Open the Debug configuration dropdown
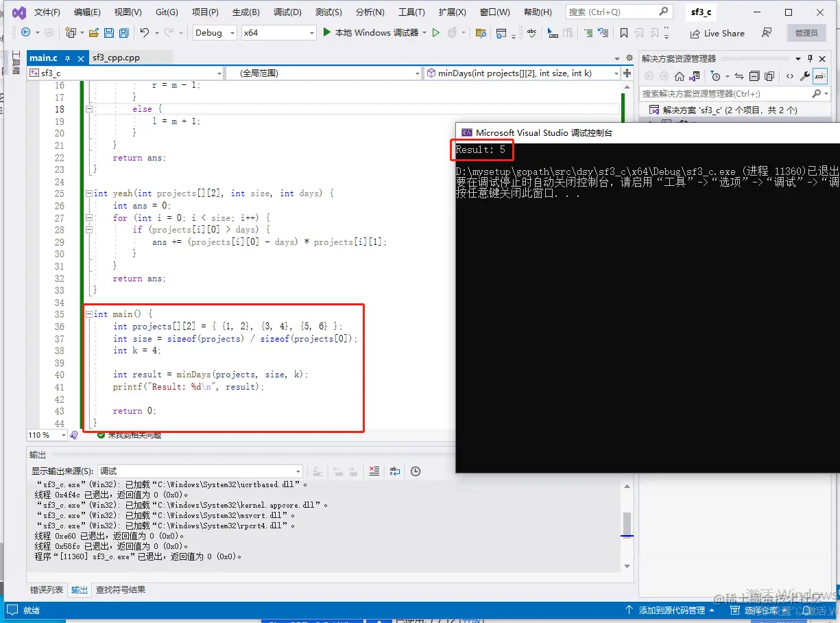 pyautogui.click(x=215, y=32)
